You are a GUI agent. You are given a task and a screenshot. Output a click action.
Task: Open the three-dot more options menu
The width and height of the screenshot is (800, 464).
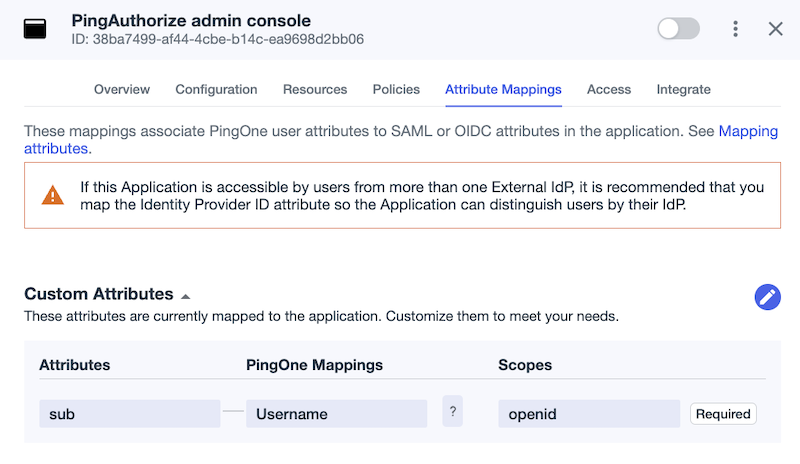(735, 29)
